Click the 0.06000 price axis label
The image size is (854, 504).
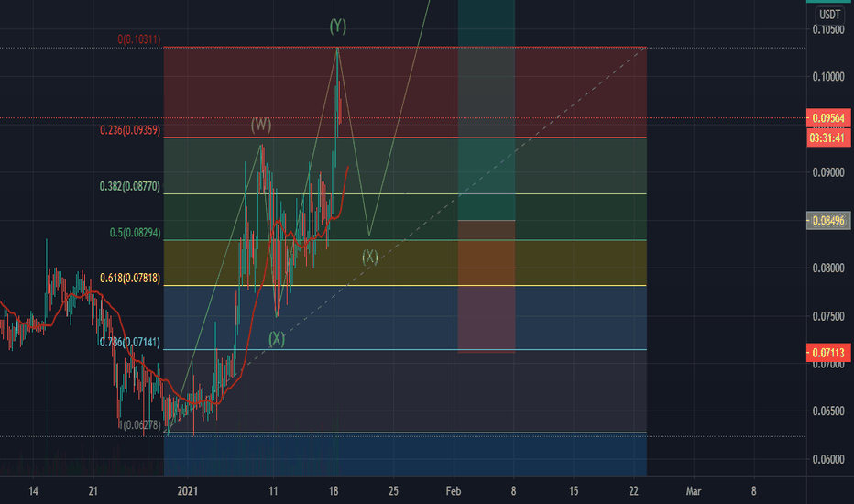click(x=828, y=459)
